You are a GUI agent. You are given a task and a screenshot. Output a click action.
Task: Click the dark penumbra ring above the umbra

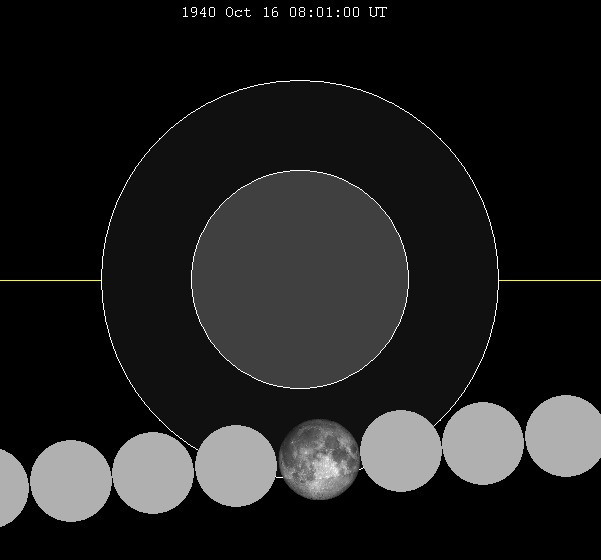300,125
